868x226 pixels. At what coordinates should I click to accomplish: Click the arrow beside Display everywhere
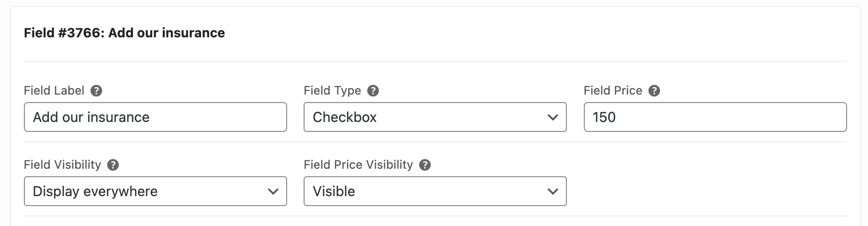pos(273,192)
